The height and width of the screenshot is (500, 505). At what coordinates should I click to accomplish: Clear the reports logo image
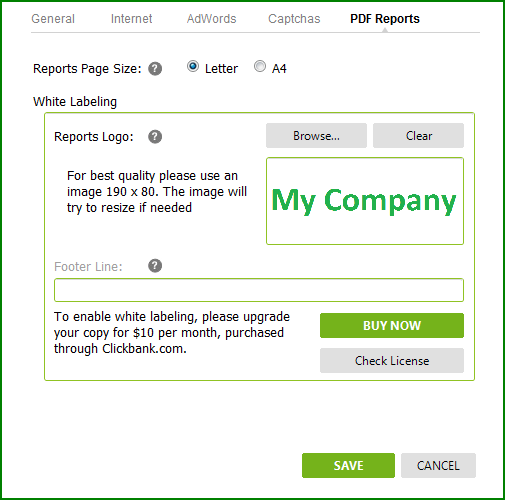pyautogui.click(x=418, y=136)
